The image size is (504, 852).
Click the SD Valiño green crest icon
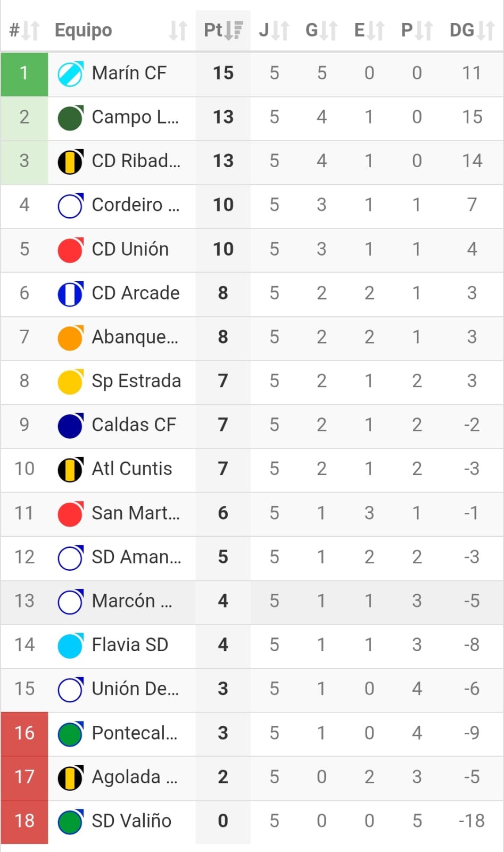point(70,821)
